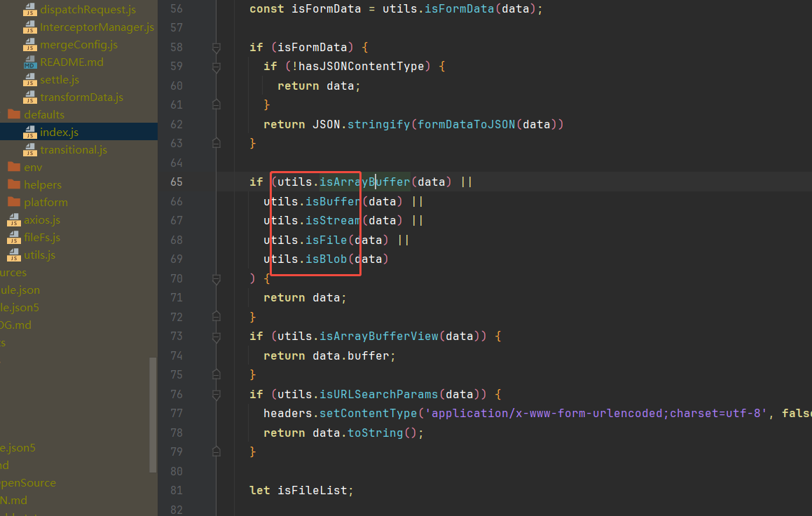The image size is (812, 516).
Task: Select mergeConfig.js in the file tree
Action: tap(78, 45)
